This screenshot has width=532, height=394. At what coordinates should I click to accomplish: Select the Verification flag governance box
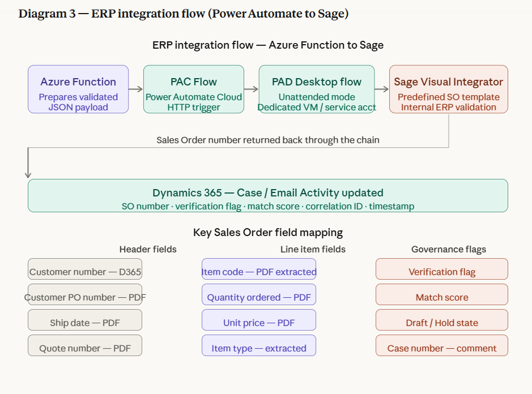[442, 269]
